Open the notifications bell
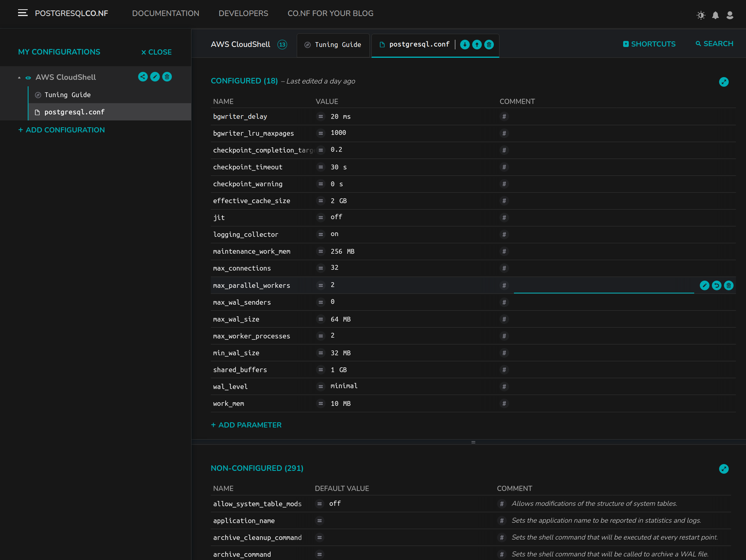The height and width of the screenshot is (560, 746). [715, 15]
